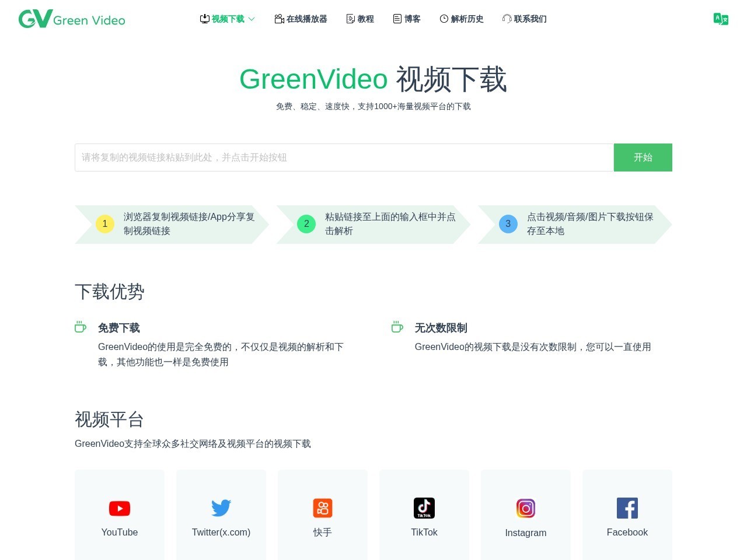Click the clock icon next to 解析历史
This screenshot has width=747, height=560.
(444, 19)
